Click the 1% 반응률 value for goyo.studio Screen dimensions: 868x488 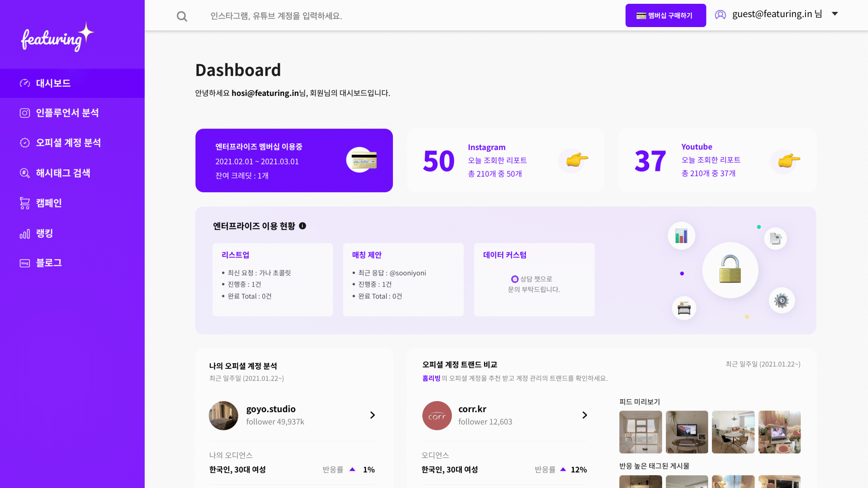[x=369, y=469]
